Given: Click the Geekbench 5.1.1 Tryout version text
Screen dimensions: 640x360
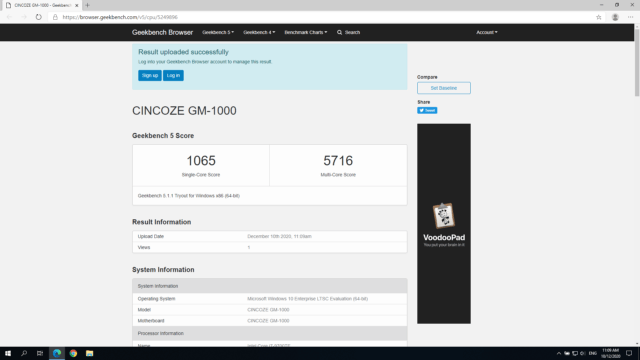Looking at the screenshot, I should [189, 196].
